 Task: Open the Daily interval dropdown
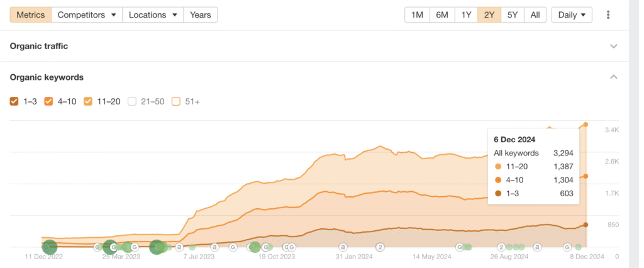pos(571,14)
